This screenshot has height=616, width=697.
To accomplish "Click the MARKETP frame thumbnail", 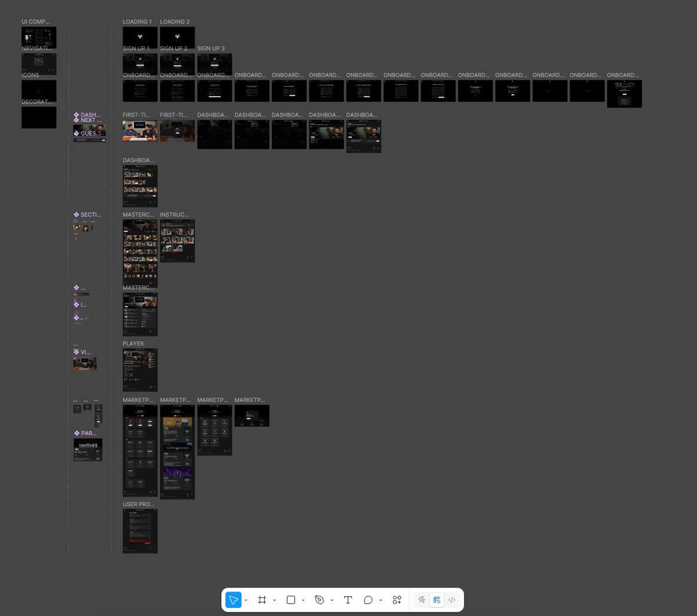I will (139, 450).
